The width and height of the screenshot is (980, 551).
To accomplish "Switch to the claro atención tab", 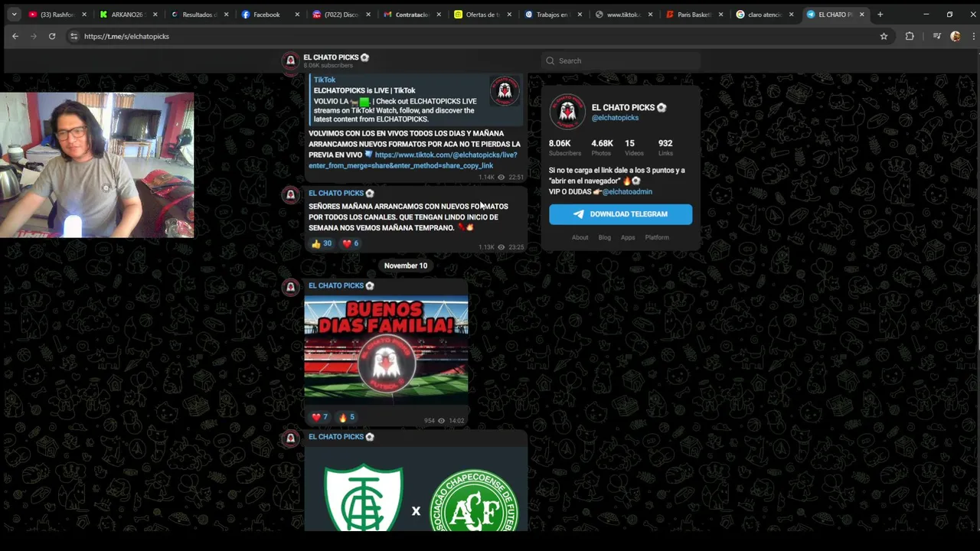I will 766,15.
